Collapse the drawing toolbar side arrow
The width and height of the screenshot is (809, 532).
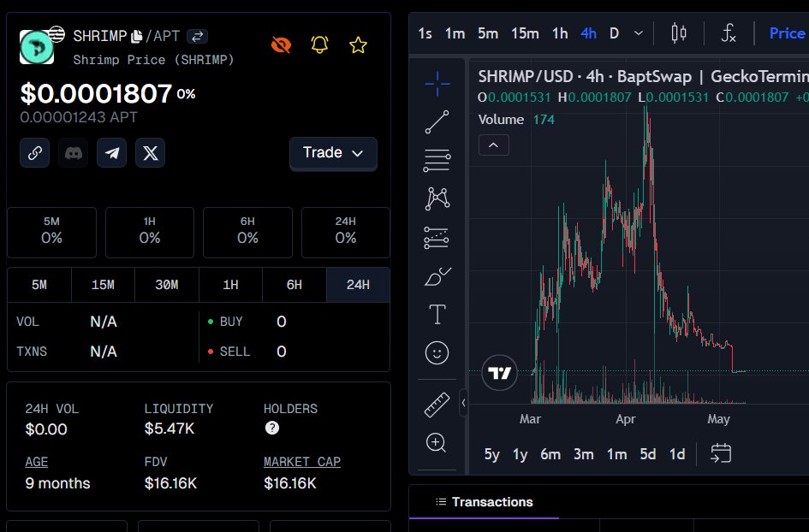click(x=463, y=403)
